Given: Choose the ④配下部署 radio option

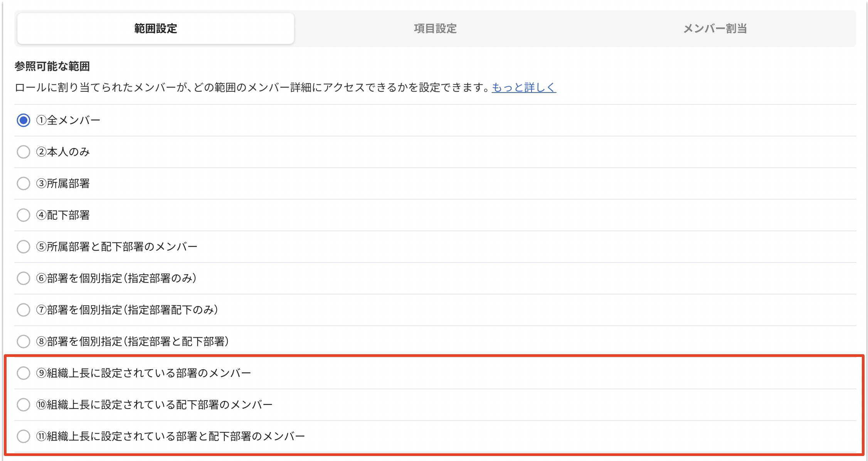Looking at the screenshot, I should (24, 215).
